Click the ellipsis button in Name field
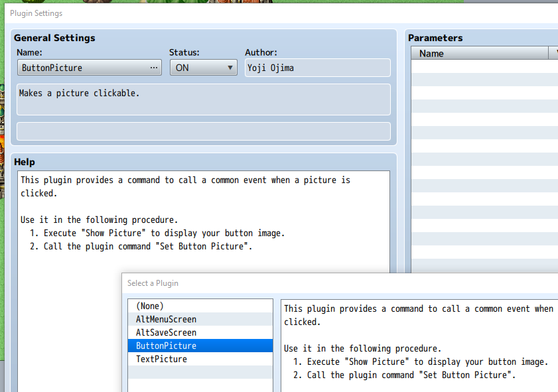 (154, 68)
